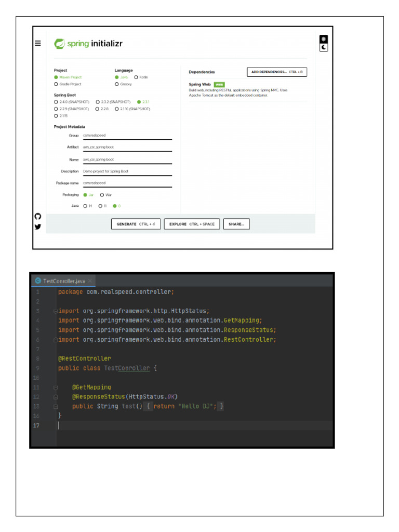Switch to light theme with sun icon
The width and height of the screenshot is (399, 532).
point(324,39)
